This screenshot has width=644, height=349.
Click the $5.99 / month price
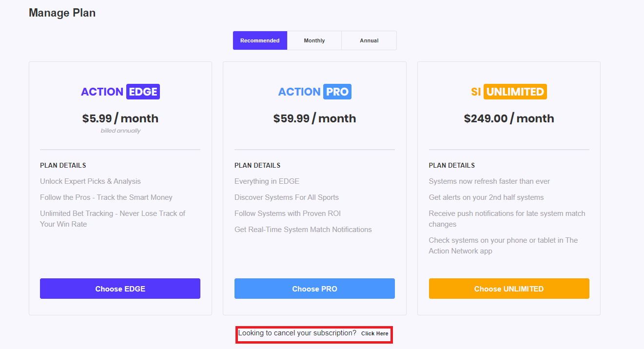[120, 118]
